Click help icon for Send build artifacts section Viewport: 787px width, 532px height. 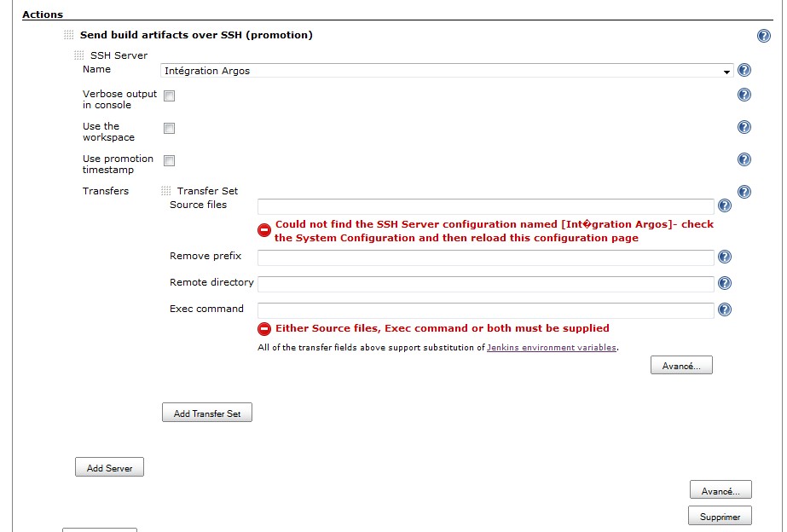(x=764, y=36)
